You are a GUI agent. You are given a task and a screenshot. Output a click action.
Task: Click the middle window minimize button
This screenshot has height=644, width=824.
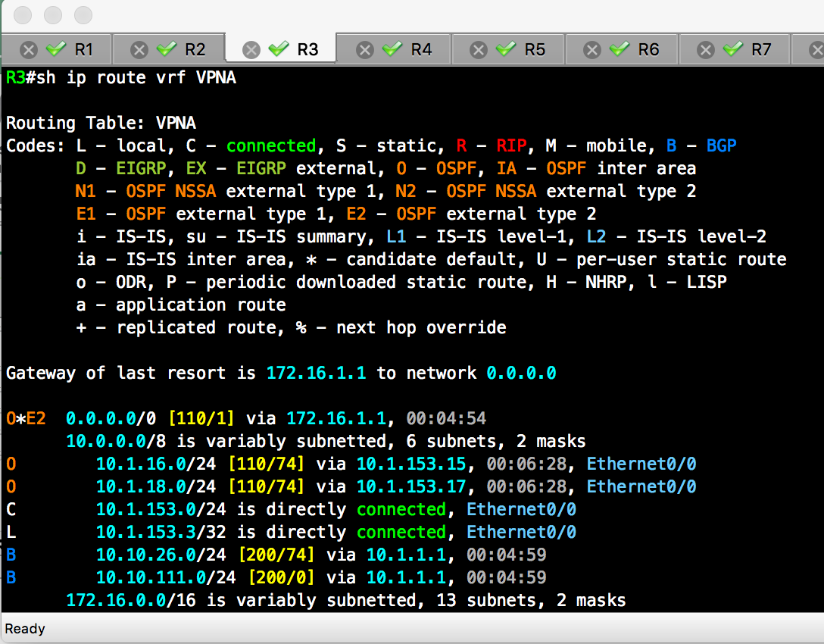53,14
